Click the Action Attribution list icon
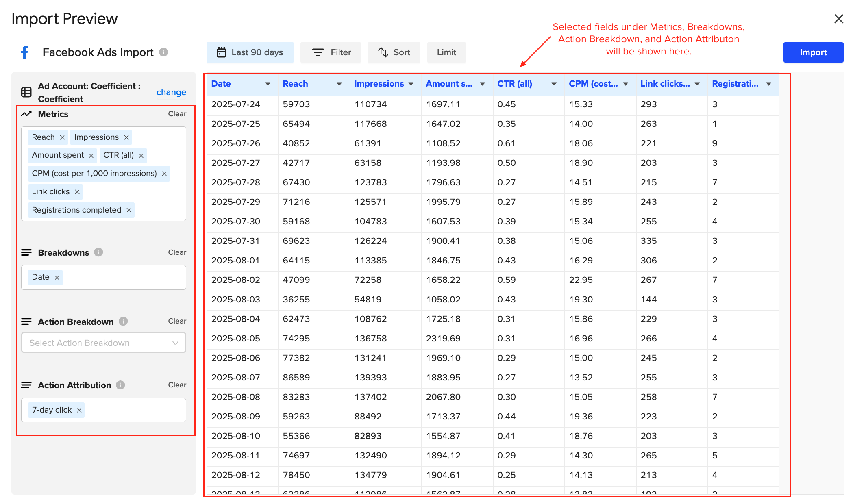Screen dimensions: 853x504 point(26,385)
